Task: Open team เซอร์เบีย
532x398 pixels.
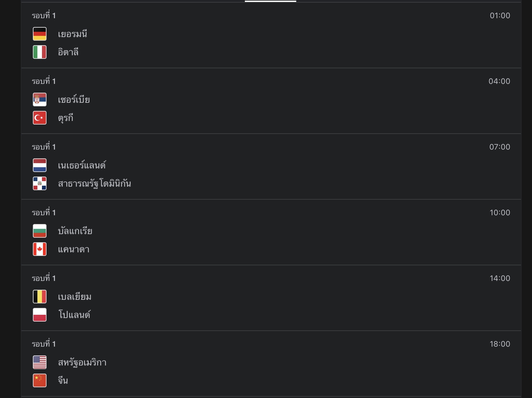Action: pos(74,100)
